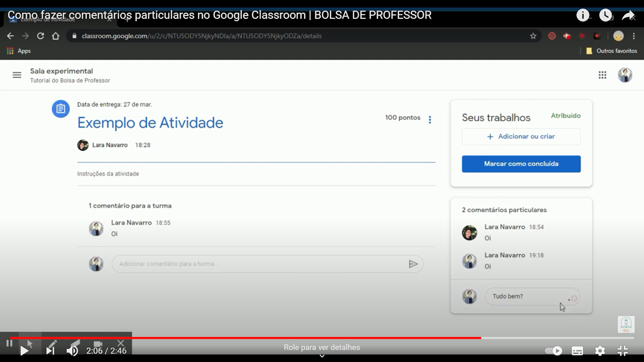Send the class comment with the arrow icon
This screenshot has height=362, width=644.
(413, 264)
